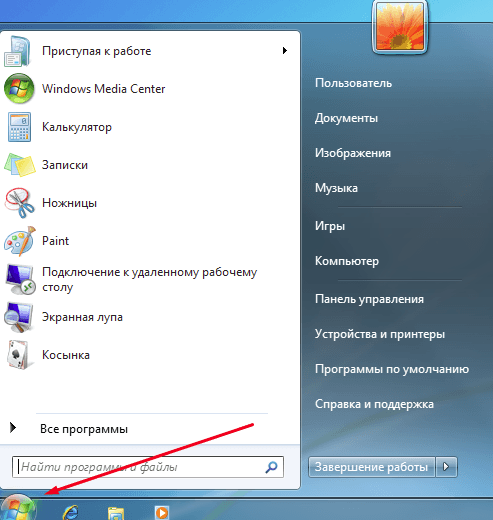The height and width of the screenshot is (520, 493).
Task: Open Internet Explorer from the taskbar
Action: click(x=71, y=512)
